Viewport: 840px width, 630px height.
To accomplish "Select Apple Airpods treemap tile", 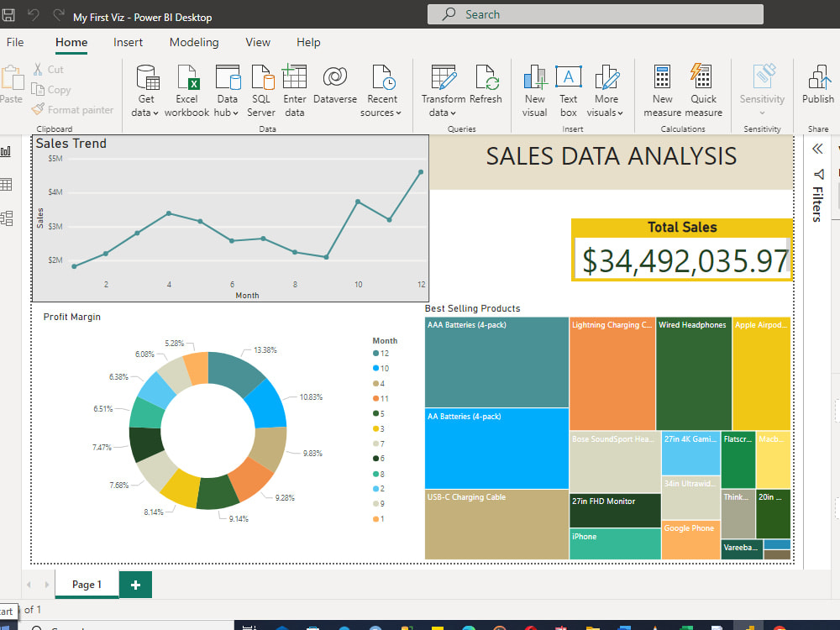I will point(761,374).
